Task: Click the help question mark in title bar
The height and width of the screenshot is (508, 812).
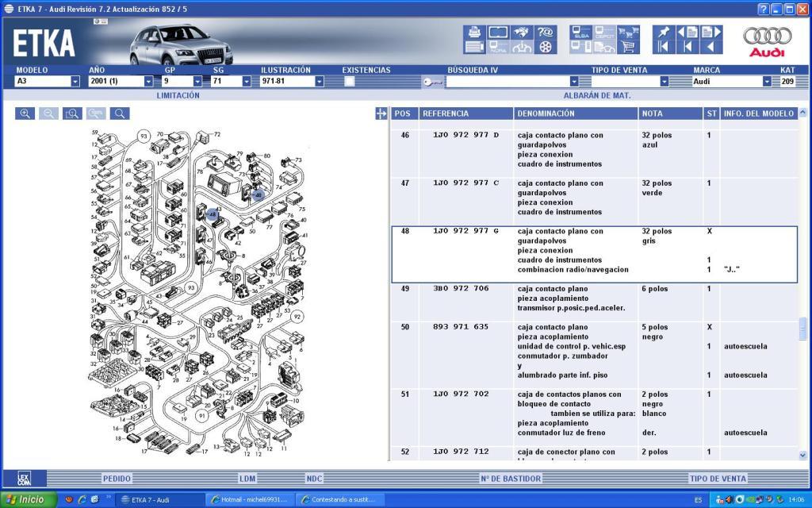Action: click(764, 9)
